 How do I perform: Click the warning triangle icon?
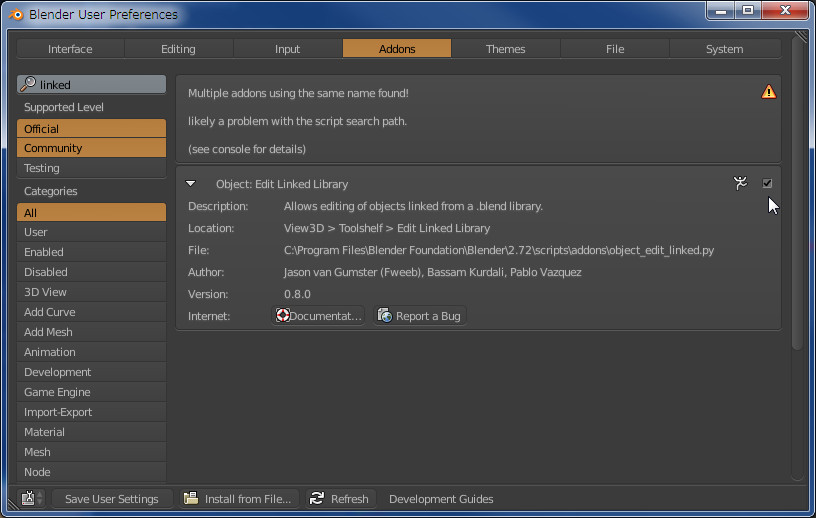769,92
